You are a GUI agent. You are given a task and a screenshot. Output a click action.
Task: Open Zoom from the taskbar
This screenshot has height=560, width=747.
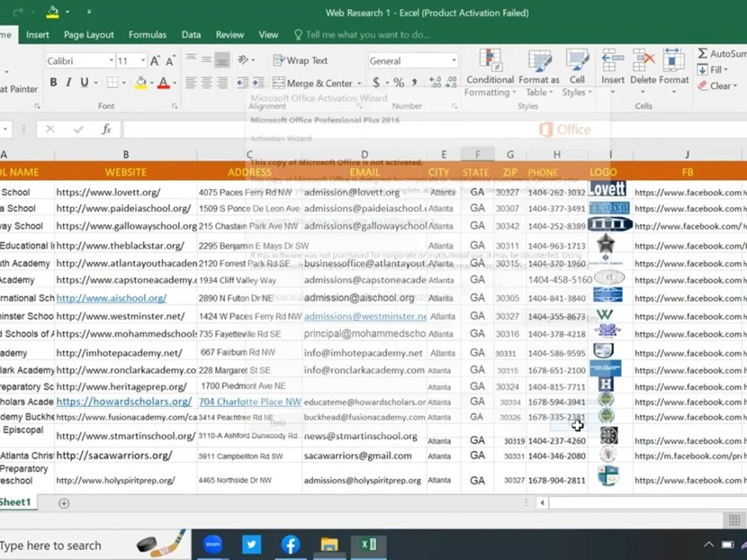tap(213, 544)
